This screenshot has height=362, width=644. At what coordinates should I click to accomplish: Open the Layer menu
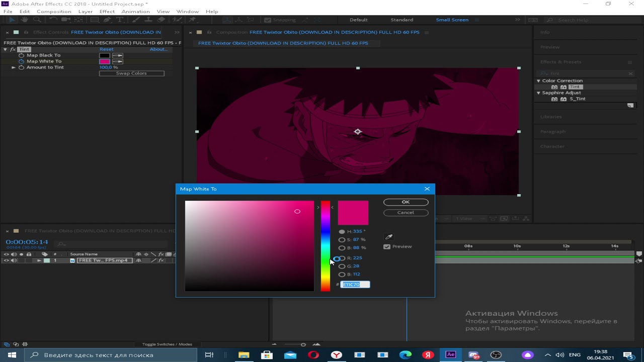coord(85,11)
